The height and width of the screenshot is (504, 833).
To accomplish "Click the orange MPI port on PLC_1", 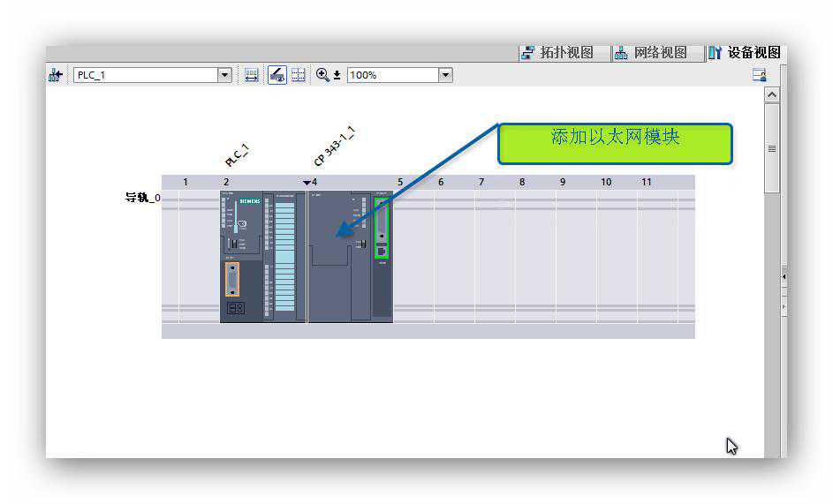I will (x=232, y=279).
